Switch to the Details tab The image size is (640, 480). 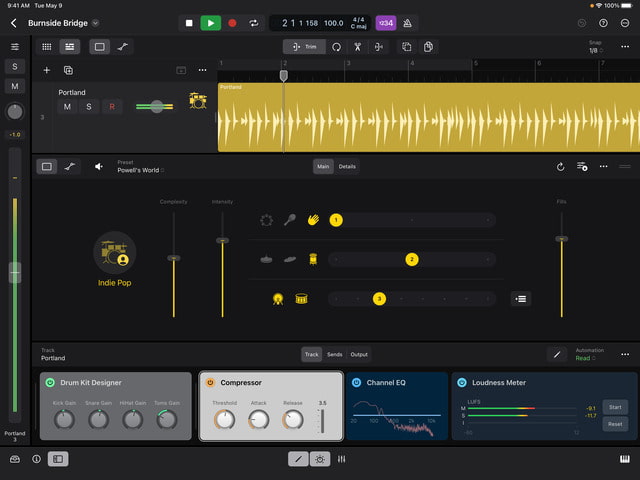pyautogui.click(x=347, y=166)
